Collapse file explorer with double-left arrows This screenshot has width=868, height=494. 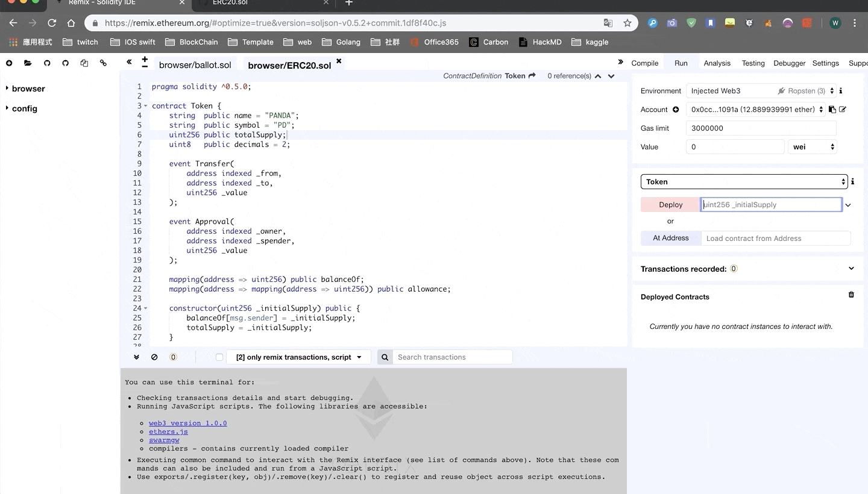(129, 62)
